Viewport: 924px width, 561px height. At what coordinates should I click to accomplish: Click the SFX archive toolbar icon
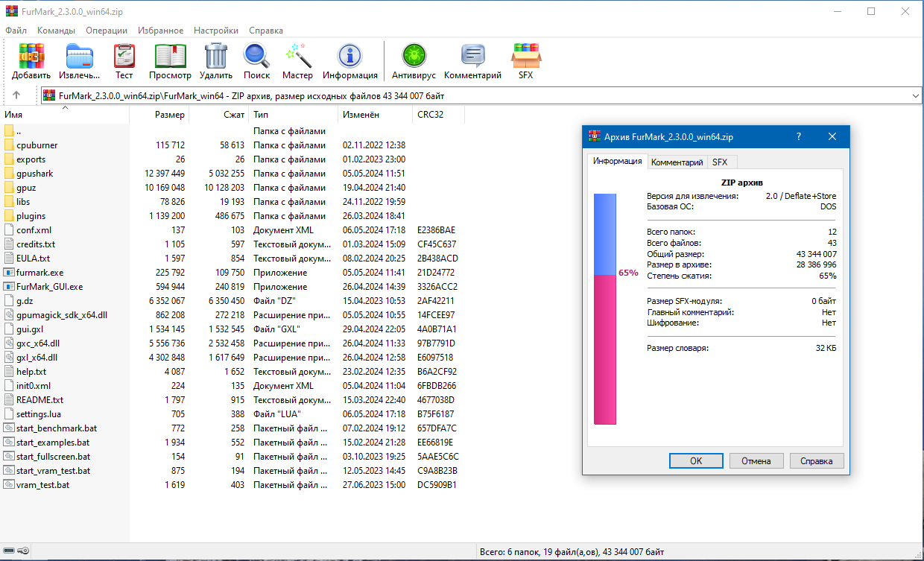[526, 56]
